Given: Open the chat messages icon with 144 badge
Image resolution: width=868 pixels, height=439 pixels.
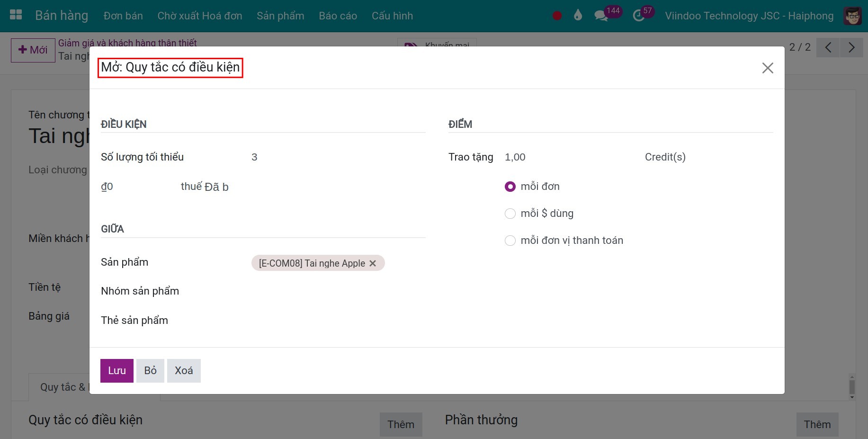Looking at the screenshot, I should click(x=601, y=16).
